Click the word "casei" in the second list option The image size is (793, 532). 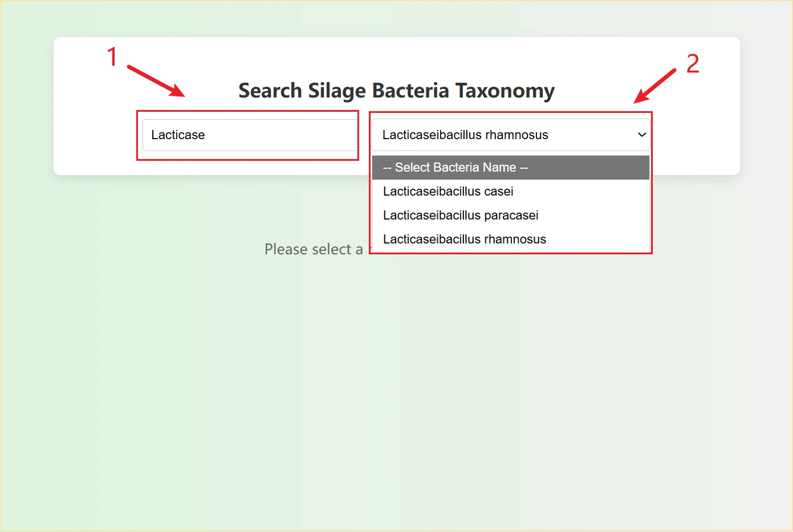(498, 192)
